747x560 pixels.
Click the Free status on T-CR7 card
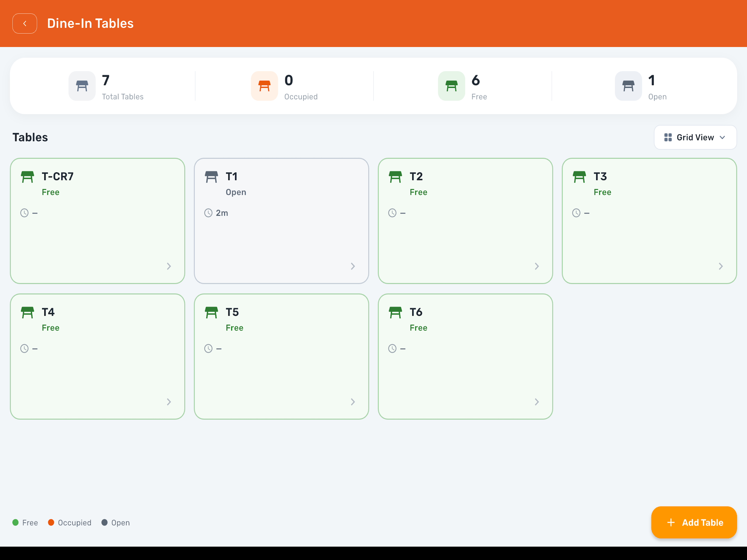pyautogui.click(x=51, y=192)
